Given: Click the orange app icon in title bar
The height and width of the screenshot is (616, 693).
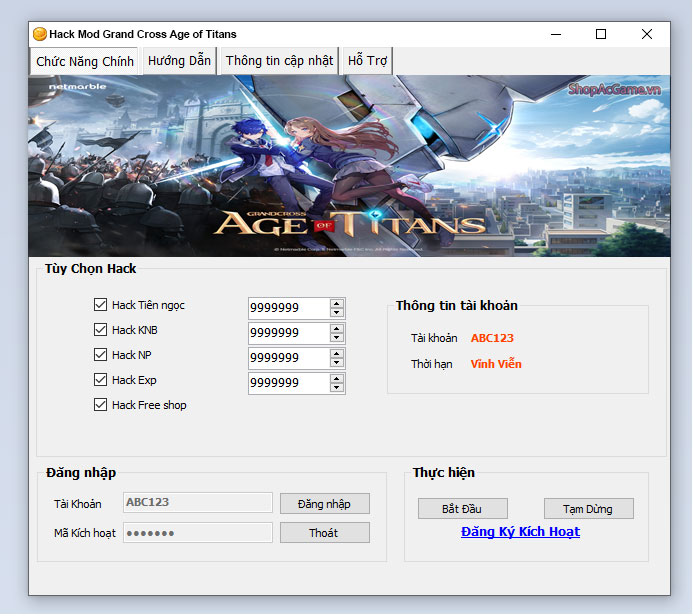Looking at the screenshot, I should click(40, 34).
